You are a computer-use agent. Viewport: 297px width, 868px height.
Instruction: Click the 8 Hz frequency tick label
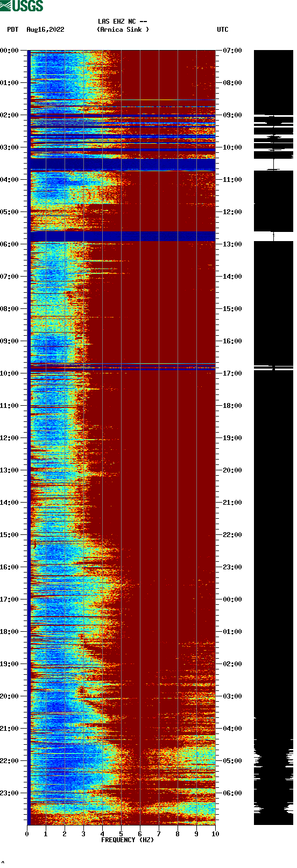click(x=178, y=834)
